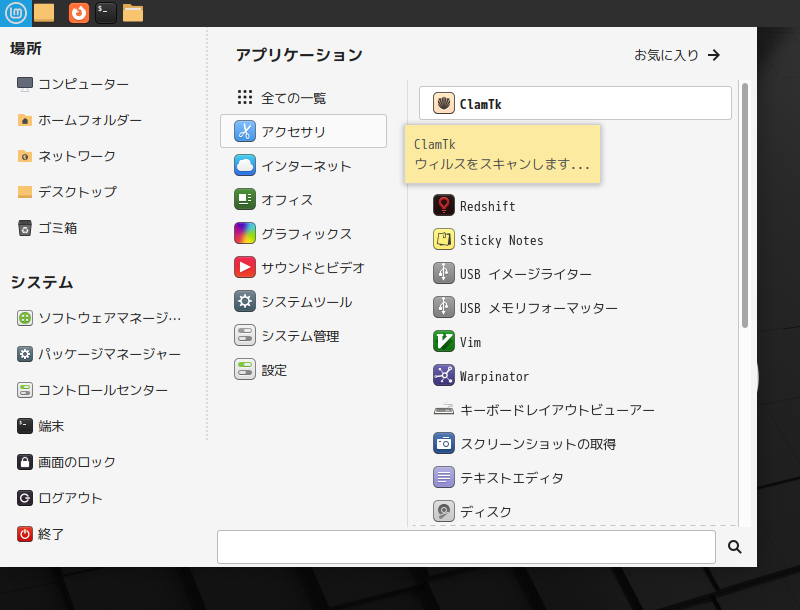The image size is (800, 610).
Task: Select the サウンドとビデオ category
Action: [x=303, y=267]
